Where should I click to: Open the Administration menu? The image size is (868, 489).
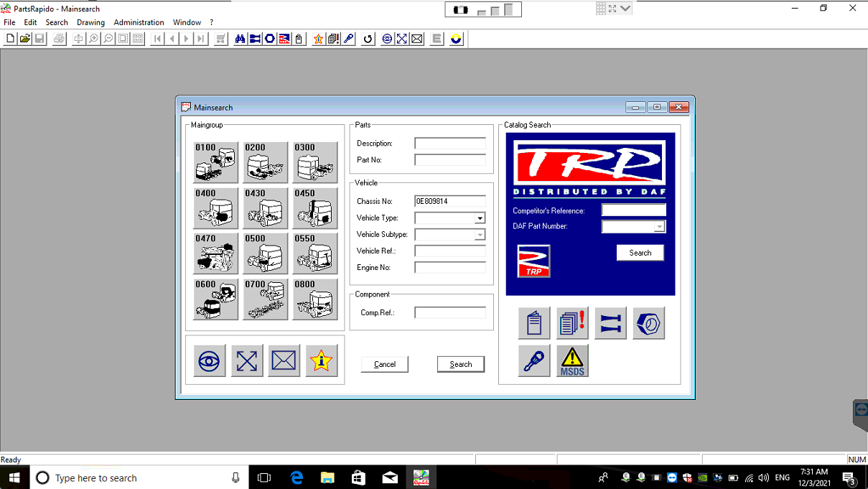click(139, 22)
